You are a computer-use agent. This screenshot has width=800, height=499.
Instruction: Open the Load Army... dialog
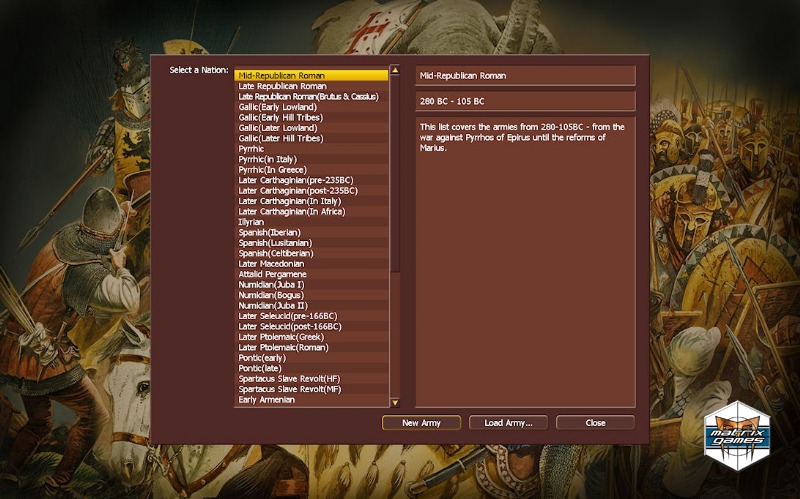click(x=508, y=423)
